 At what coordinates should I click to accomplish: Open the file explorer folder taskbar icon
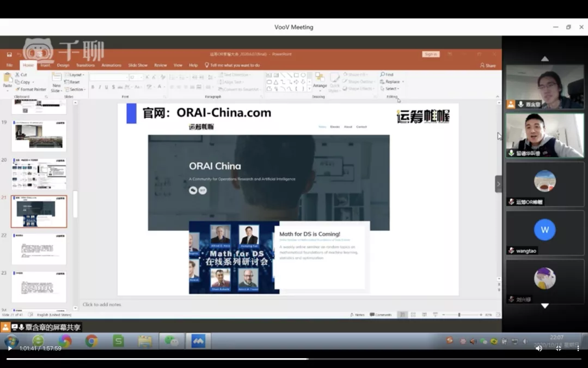[145, 341]
